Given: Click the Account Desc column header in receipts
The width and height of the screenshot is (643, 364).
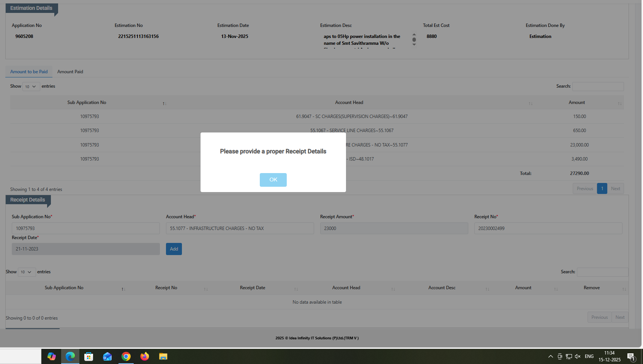Looking at the screenshot, I should [442, 288].
